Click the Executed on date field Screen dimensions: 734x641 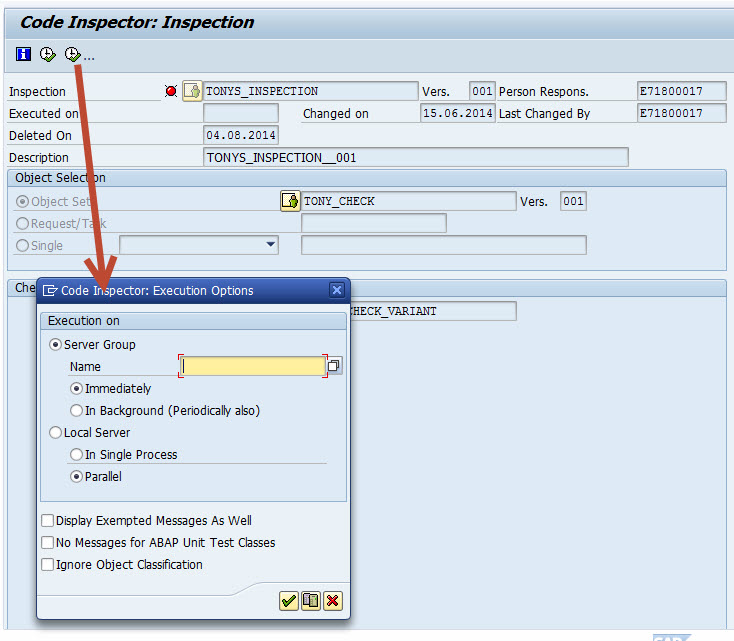[x=241, y=113]
